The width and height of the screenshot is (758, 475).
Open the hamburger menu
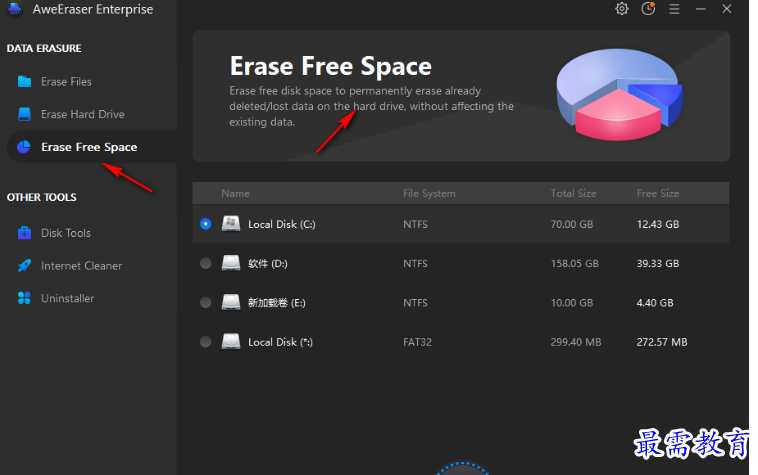pos(674,9)
